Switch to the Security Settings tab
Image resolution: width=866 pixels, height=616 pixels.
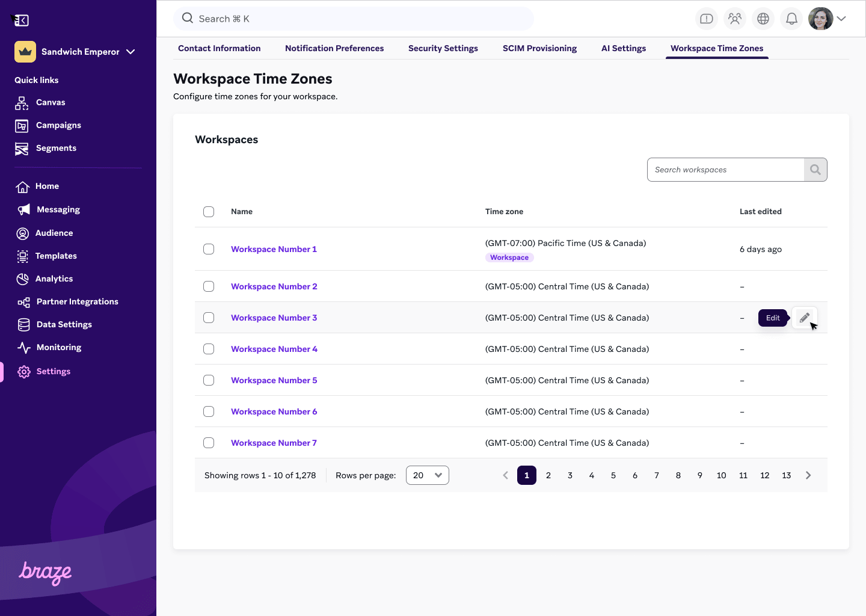443,48
